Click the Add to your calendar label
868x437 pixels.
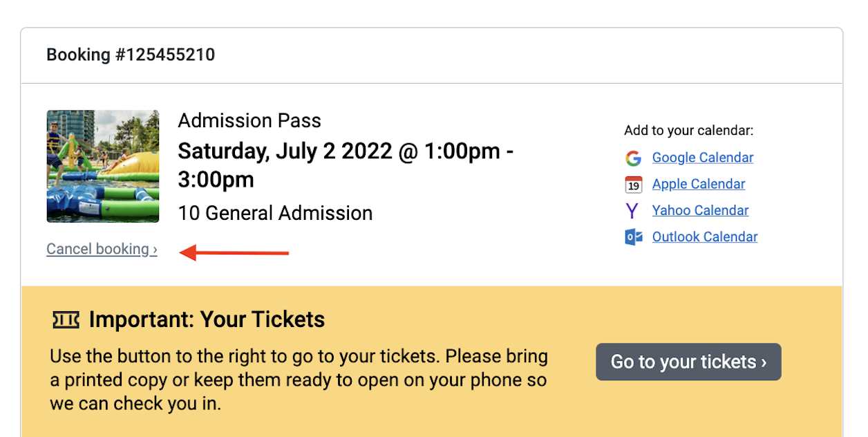pyautogui.click(x=688, y=131)
